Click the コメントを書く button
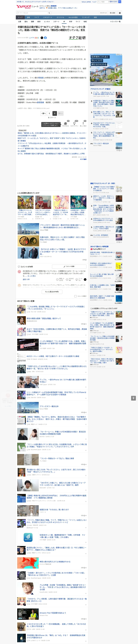 (69, 267)
